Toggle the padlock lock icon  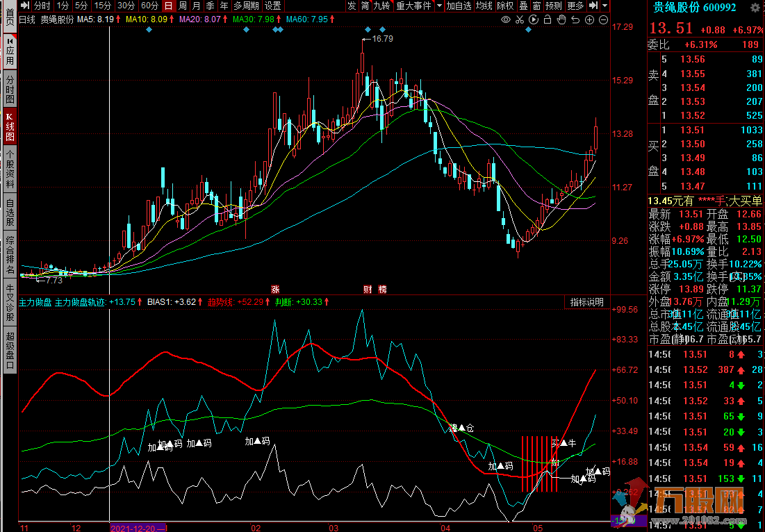(548, 20)
